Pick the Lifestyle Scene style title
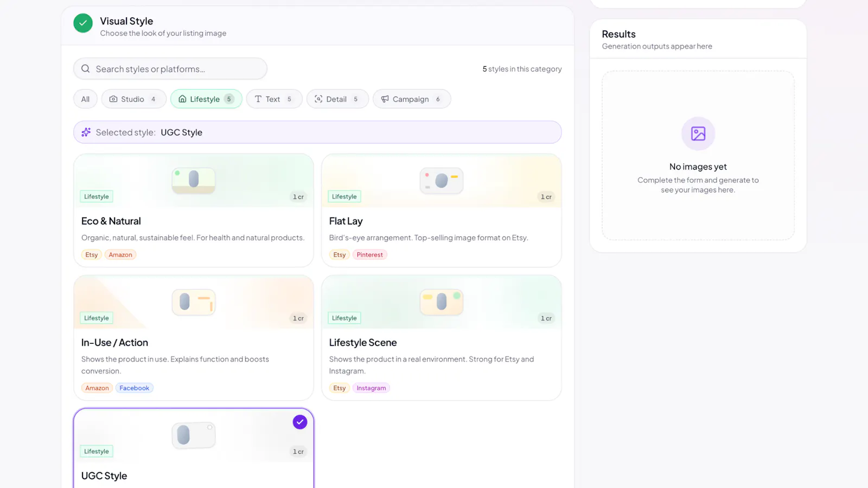 point(363,343)
